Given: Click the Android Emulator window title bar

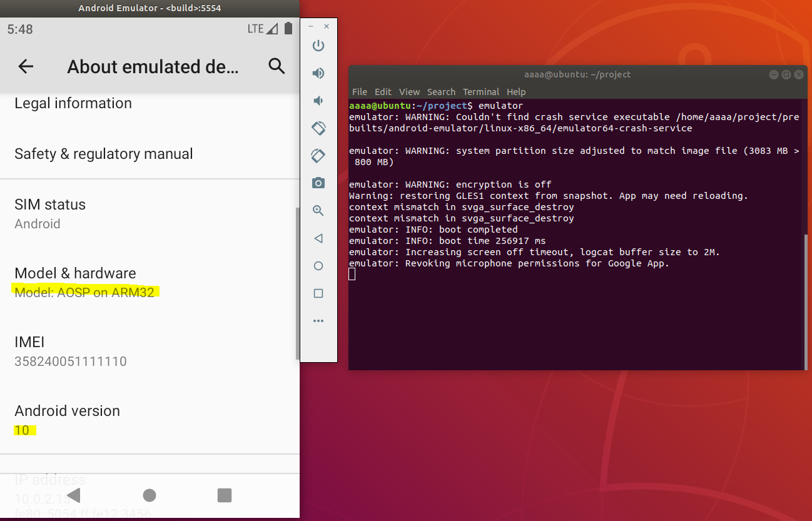Looking at the screenshot, I should pyautogui.click(x=150, y=8).
